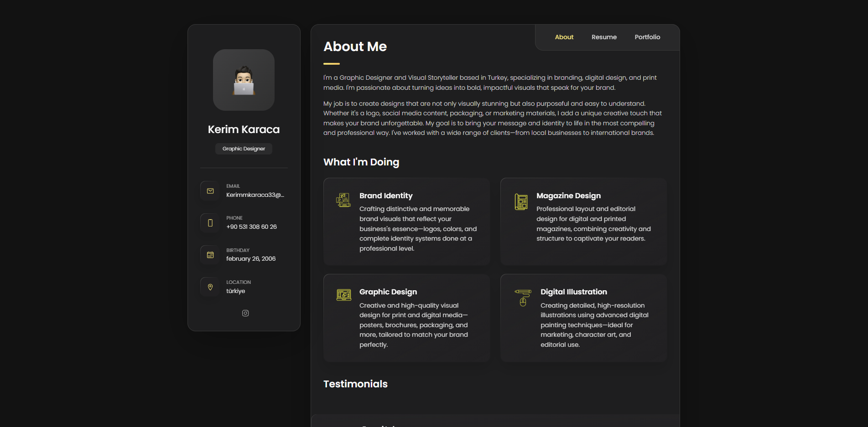Click the Instagram icon in sidebar
868x427 pixels.
(245, 313)
